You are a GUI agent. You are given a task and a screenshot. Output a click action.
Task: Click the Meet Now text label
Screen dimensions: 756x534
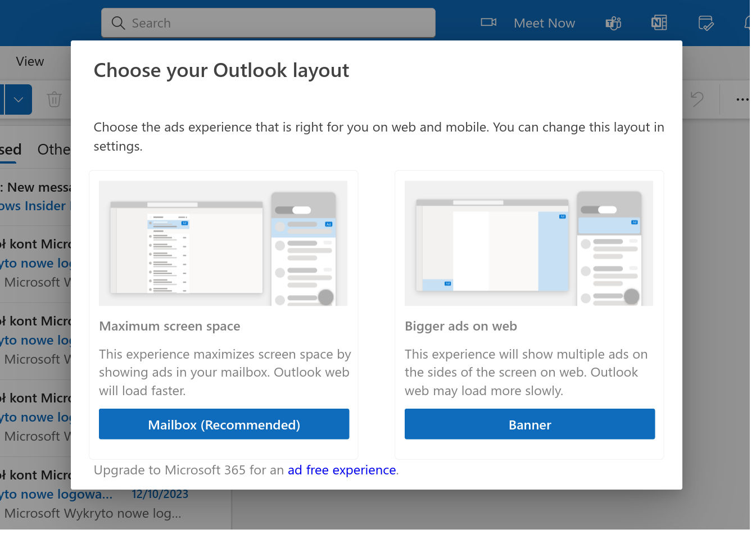[x=544, y=23]
